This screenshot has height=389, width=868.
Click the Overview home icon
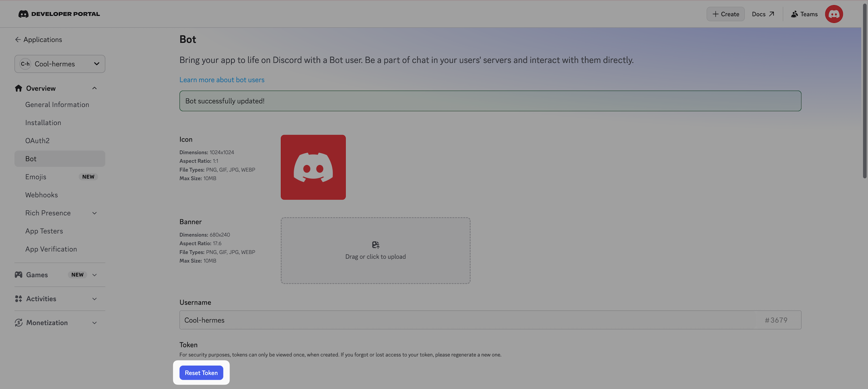pos(19,88)
